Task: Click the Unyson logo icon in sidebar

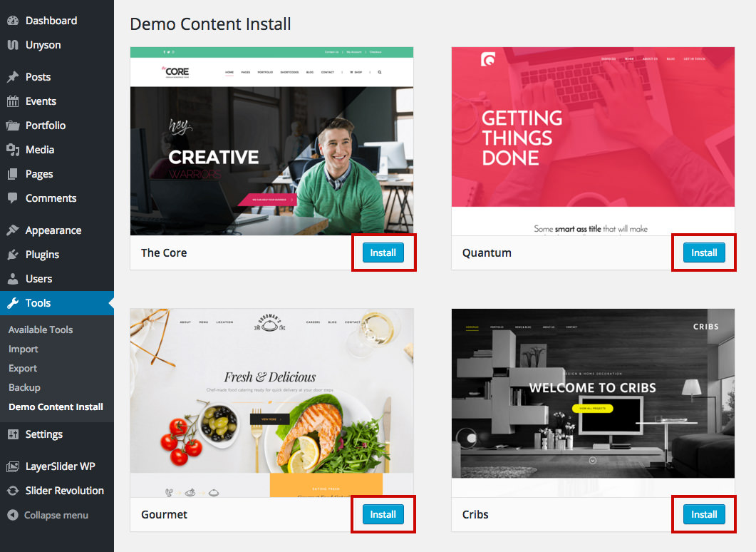Action: click(x=13, y=45)
